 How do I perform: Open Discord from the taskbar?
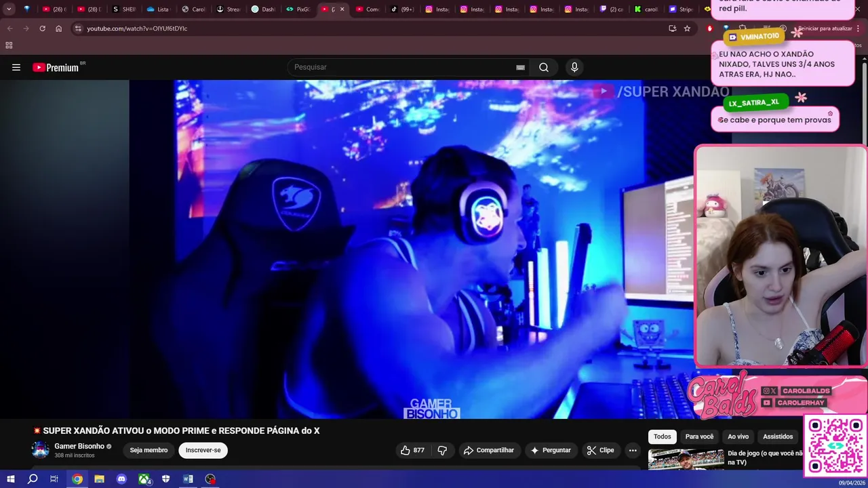coord(121,479)
